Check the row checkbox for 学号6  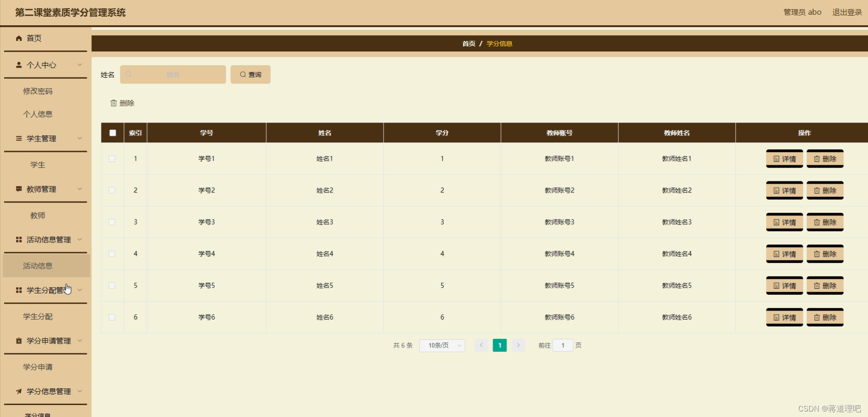[112, 317]
